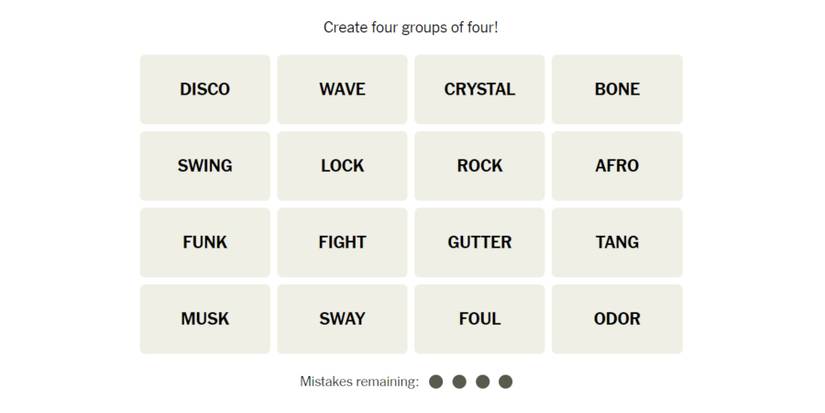Select the AFRO word tile
This screenshot has height=413, width=825.
(617, 166)
